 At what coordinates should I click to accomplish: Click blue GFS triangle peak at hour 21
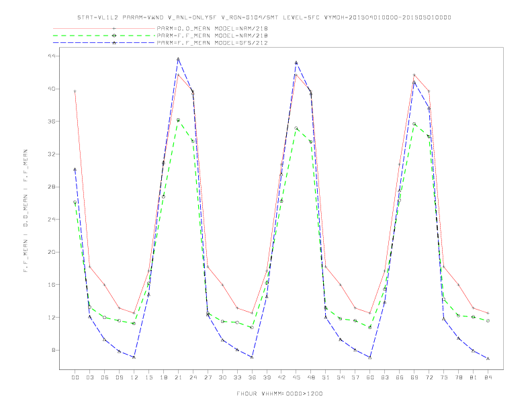(178, 59)
